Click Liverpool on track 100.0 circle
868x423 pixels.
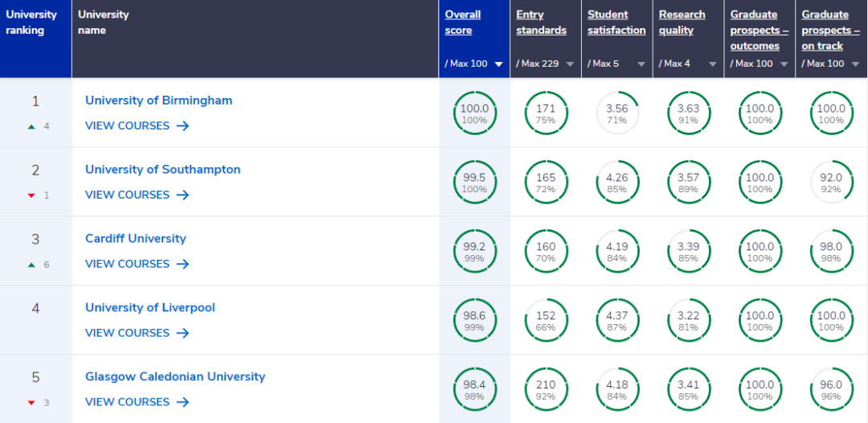tap(832, 320)
